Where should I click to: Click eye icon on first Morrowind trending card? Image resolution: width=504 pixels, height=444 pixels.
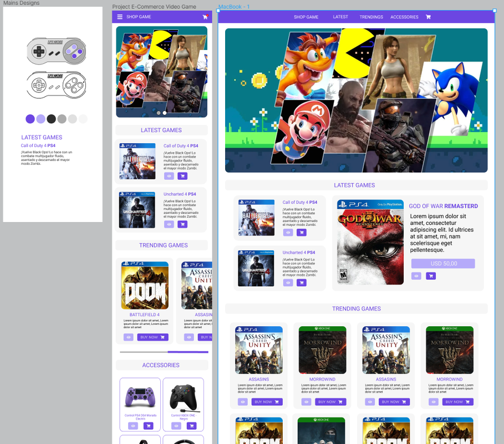(x=306, y=402)
